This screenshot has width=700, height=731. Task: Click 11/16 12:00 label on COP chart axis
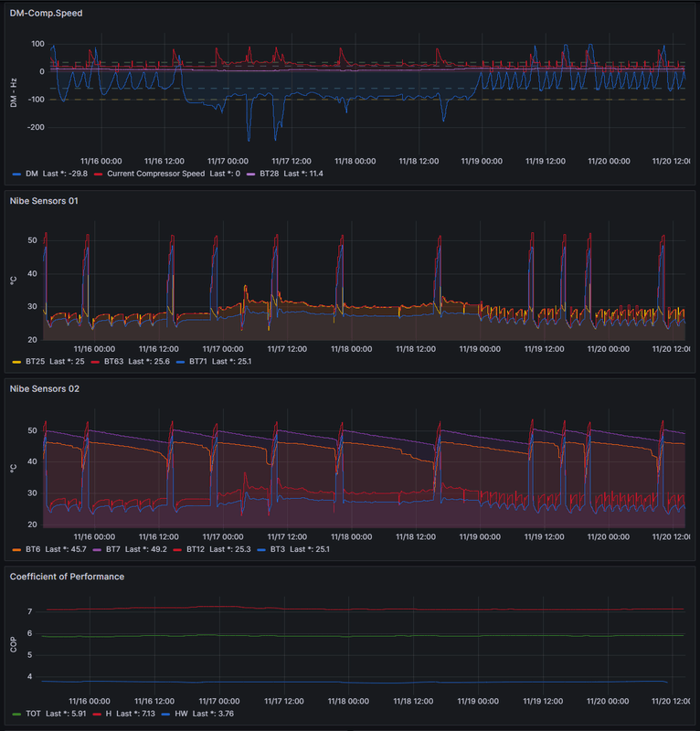click(x=154, y=701)
